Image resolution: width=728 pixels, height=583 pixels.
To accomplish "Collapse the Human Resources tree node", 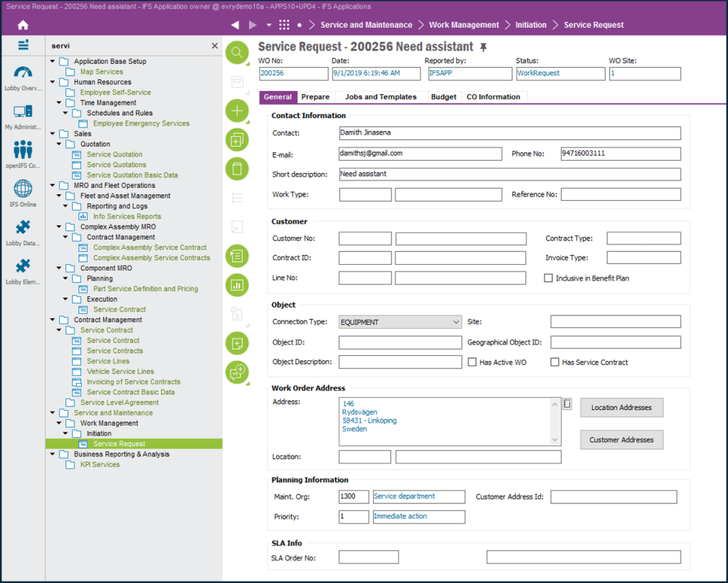I will (53, 82).
